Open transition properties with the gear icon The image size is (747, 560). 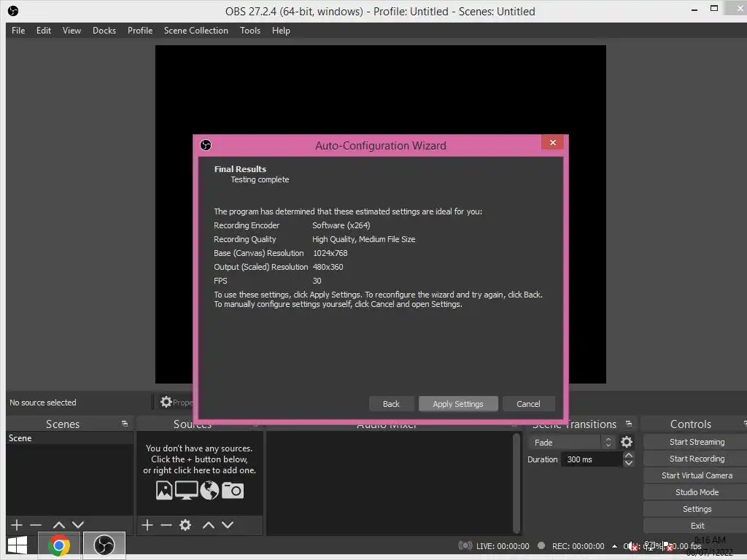point(627,442)
